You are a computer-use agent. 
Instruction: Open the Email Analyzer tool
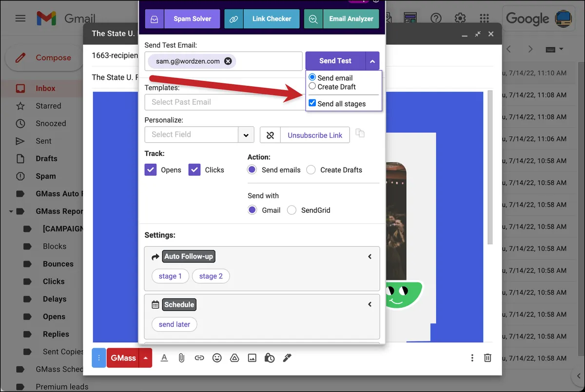[341, 19]
